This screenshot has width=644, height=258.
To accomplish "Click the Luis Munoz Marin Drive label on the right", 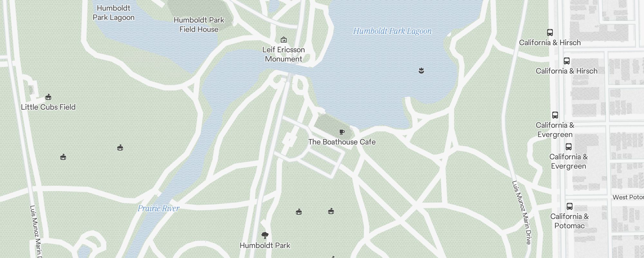I will [522, 213].
